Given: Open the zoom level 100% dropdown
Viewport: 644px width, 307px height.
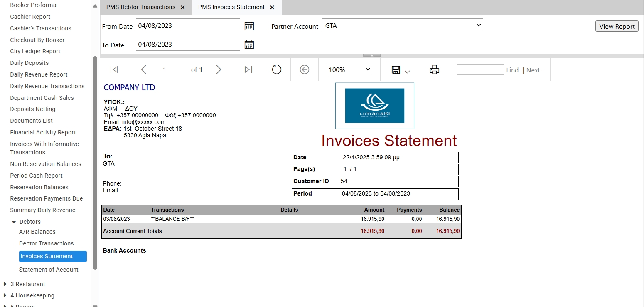Looking at the screenshot, I should tap(349, 69).
